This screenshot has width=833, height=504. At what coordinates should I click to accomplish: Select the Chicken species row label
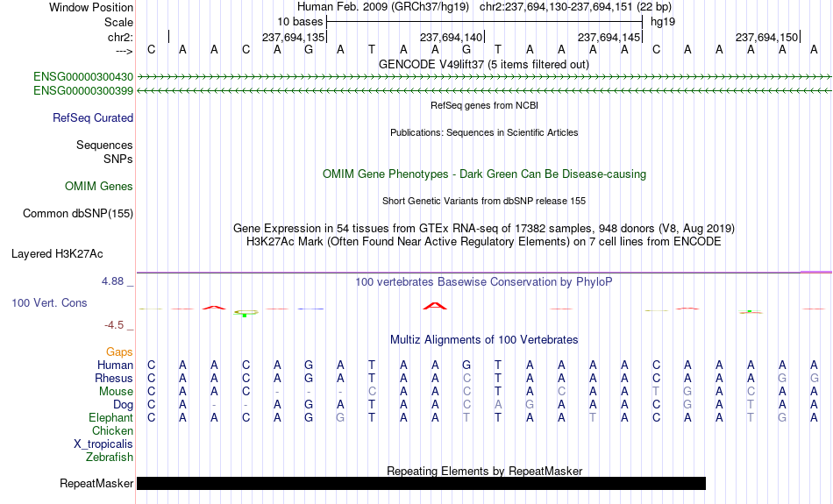112,430
